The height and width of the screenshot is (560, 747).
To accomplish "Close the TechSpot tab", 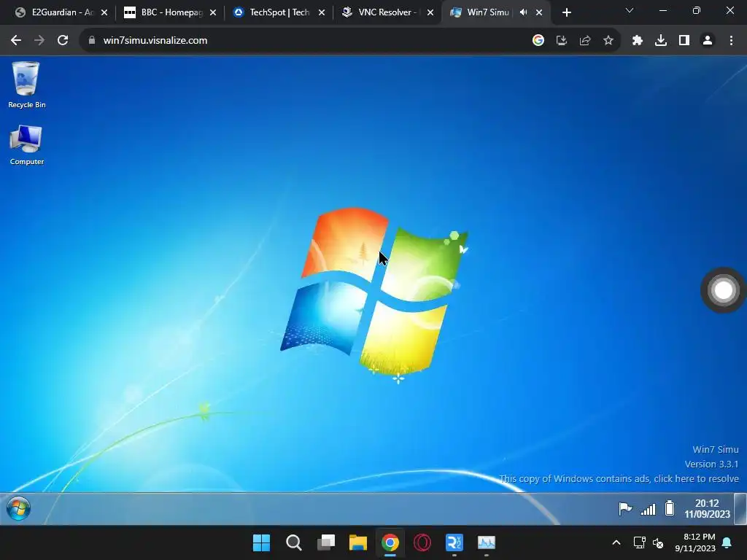I will point(322,12).
